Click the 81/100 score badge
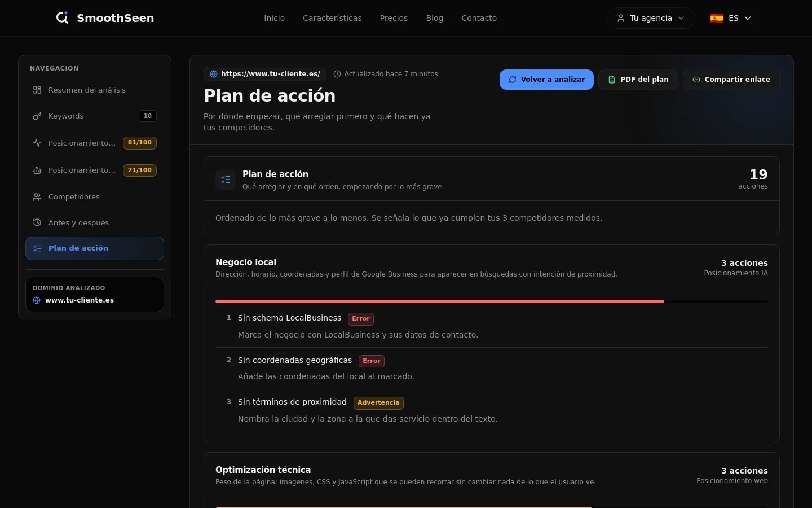The width and height of the screenshot is (812, 508). point(140,143)
